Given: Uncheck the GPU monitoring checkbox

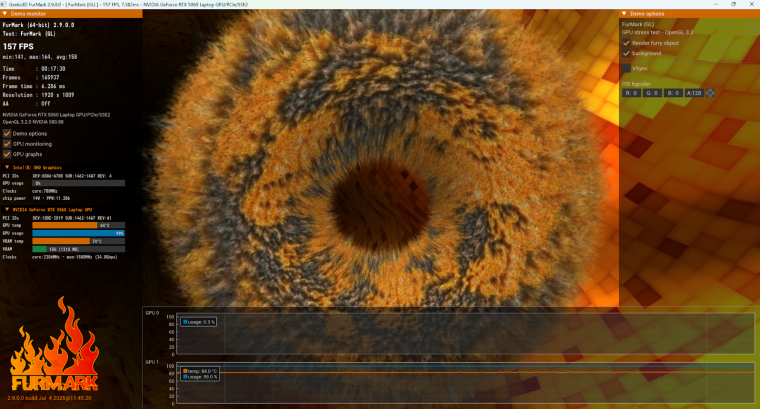Looking at the screenshot, I should (7, 144).
